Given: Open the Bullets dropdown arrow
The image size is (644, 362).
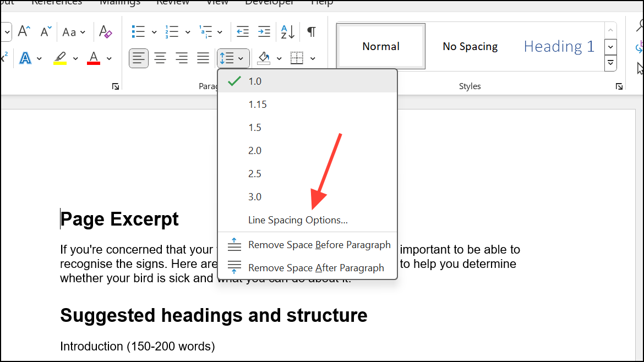Looking at the screenshot, I should pos(154,31).
